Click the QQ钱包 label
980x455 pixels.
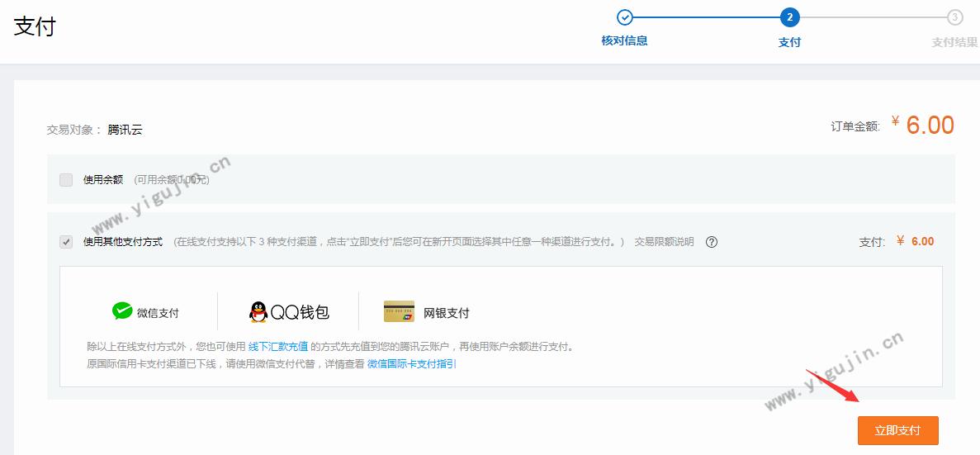click(x=300, y=312)
